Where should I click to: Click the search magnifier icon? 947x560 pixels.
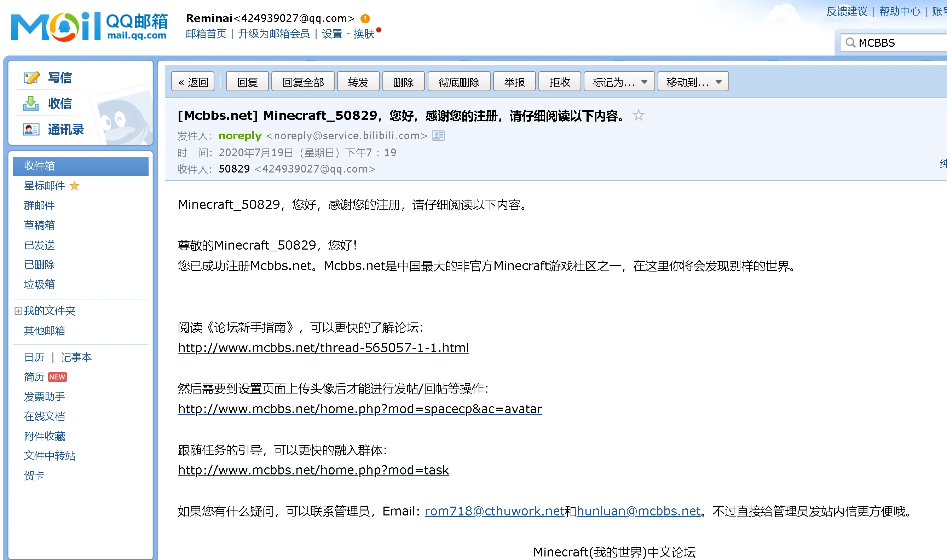(850, 43)
